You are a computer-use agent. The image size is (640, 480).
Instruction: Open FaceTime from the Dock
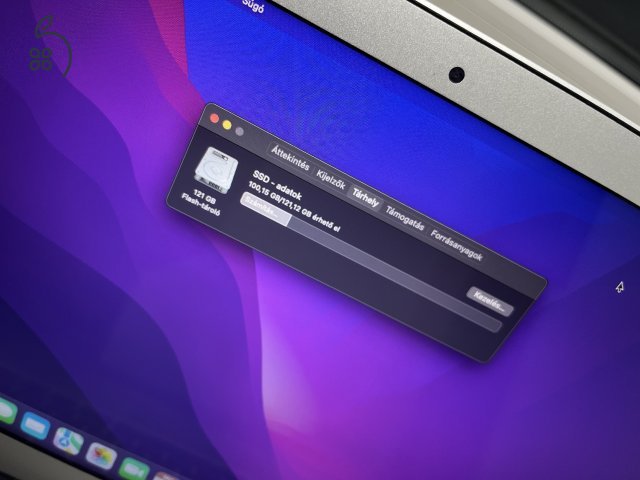(134, 469)
